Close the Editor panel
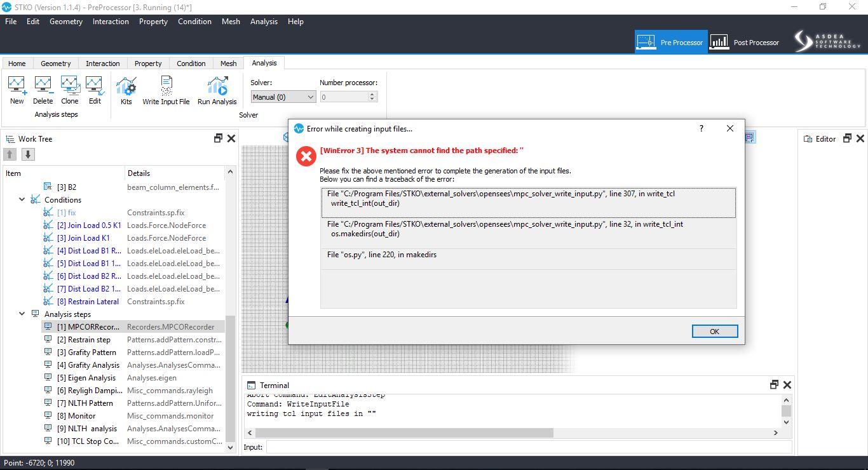 [x=860, y=138]
